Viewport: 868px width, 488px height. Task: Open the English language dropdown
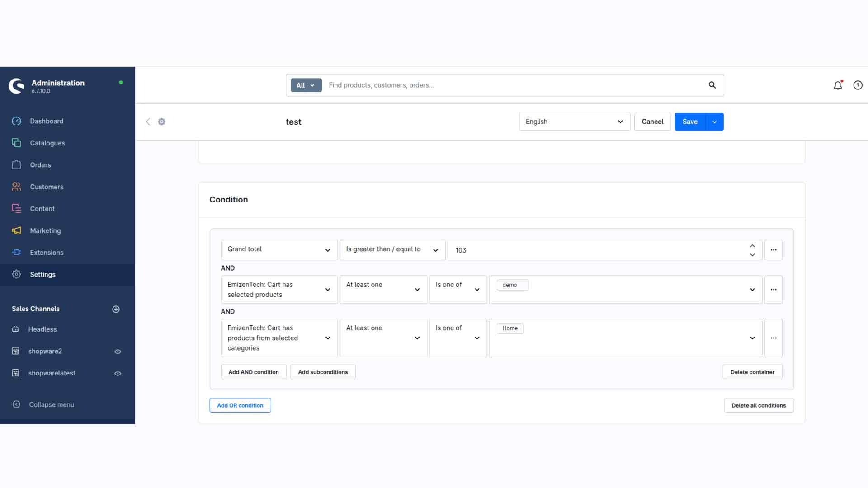click(x=574, y=122)
